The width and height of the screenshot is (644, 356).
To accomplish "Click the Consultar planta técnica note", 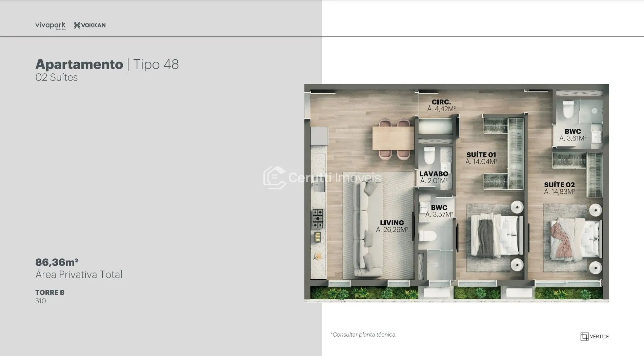I will [x=363, y=335].
